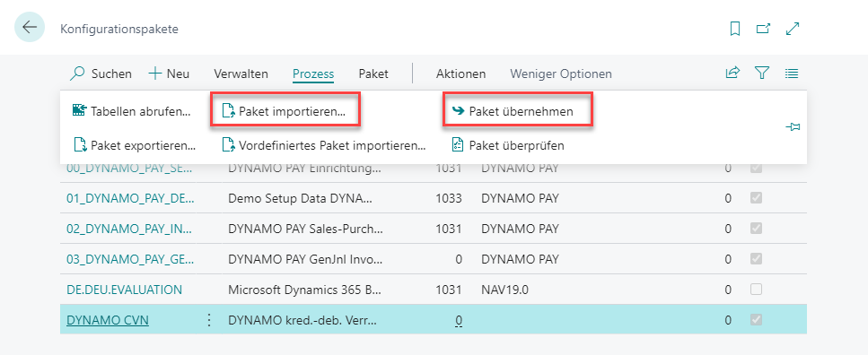Click 'DYNAMO kred.-deb. Verr...' cell
The width and height of the screenshot is (868, 355).
coord(302,320)
